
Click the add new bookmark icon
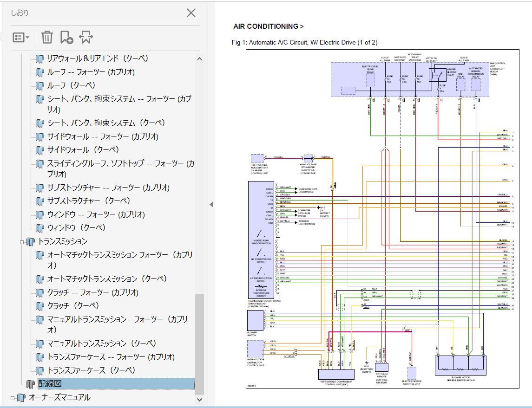click(x=66, y=38)
